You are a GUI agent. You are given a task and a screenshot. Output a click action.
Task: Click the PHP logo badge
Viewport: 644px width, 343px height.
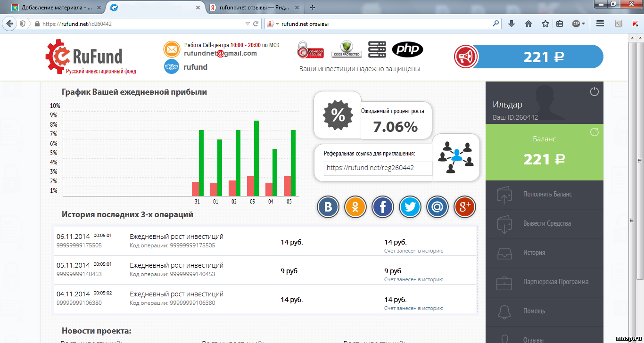(407, 49)
